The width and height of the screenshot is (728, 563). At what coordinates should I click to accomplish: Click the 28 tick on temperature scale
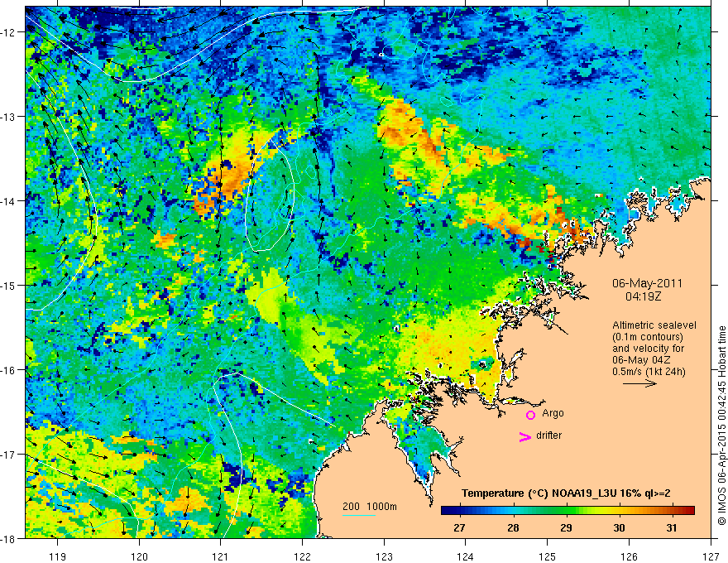[x=513, y=528]
